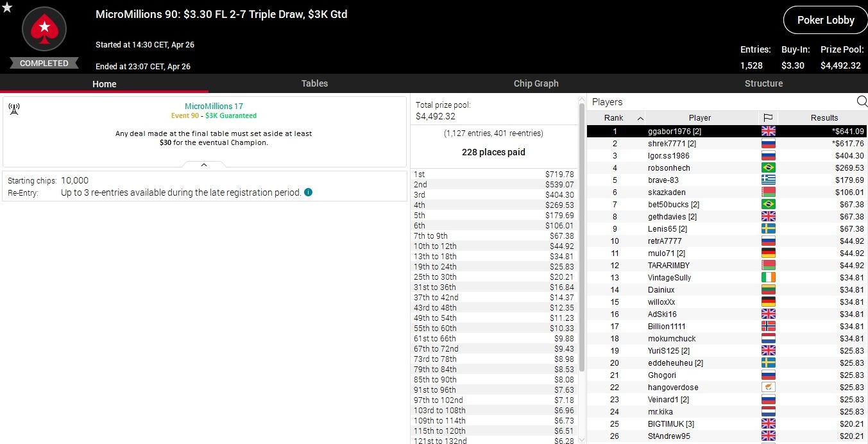This screenshot has width=868, height=444.
Task: Click the UK flag beside ggabor1976
Action: [x=768, y=132]
